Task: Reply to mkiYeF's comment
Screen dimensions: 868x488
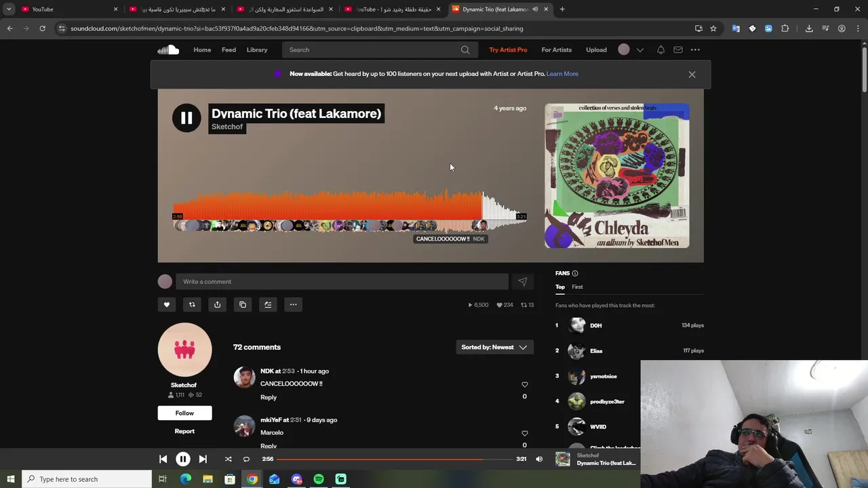Action: coord(269,446)
